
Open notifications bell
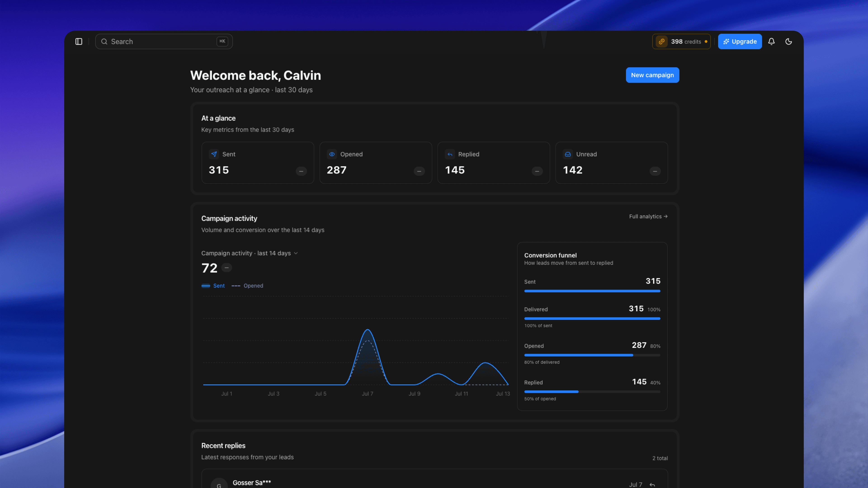click(x=771, y=41)
